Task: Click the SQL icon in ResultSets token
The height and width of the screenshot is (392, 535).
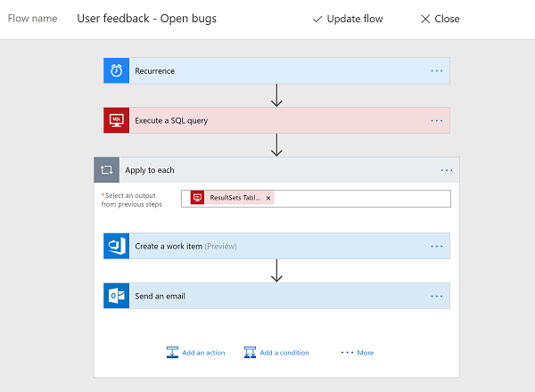Action: [197, 198]
